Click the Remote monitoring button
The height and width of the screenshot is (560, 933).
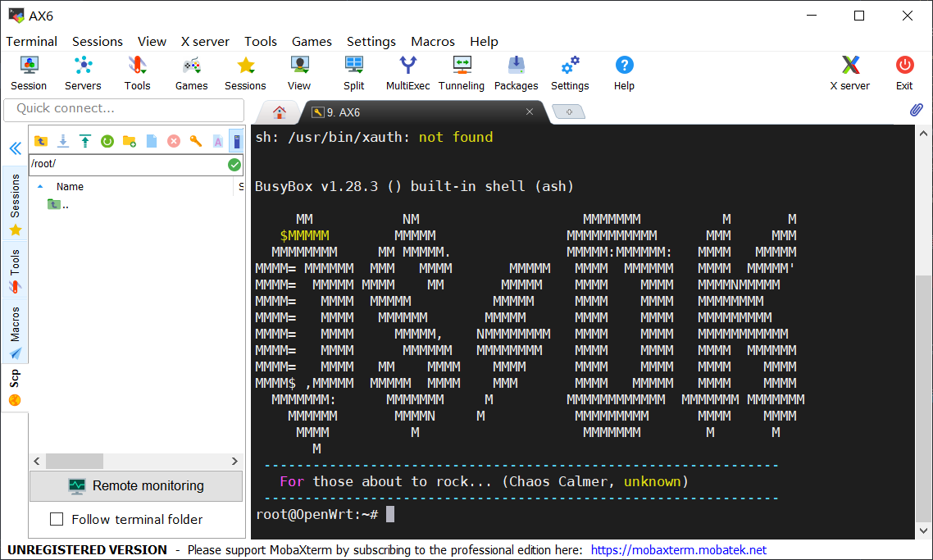[136, 485]
